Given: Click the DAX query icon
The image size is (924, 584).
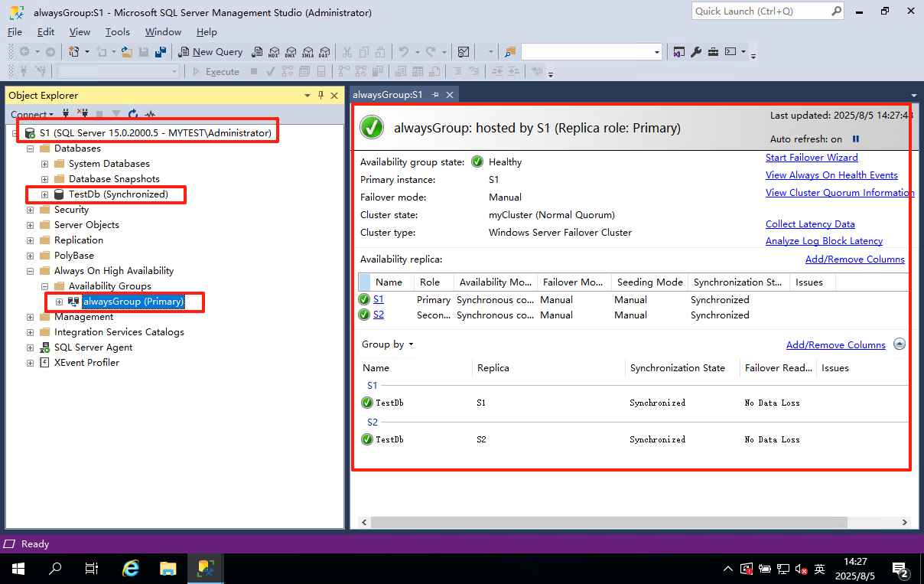Looking at the screenshot, I should [x=324, y=52].
